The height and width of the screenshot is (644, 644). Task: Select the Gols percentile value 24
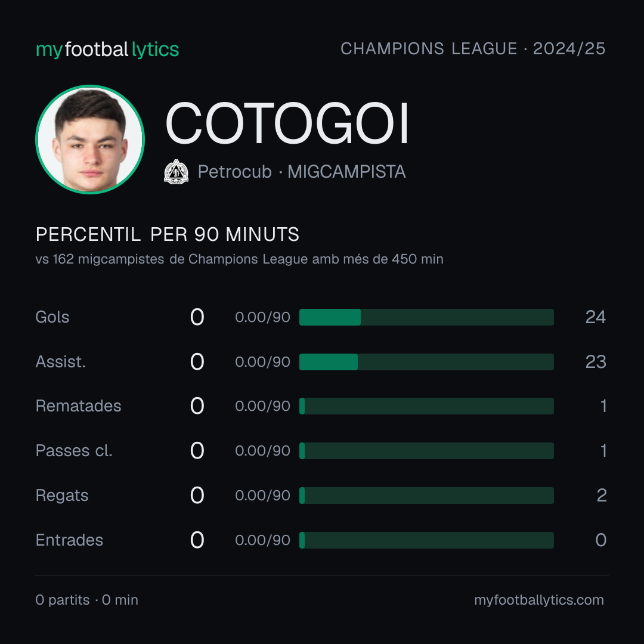coord(596,317)
